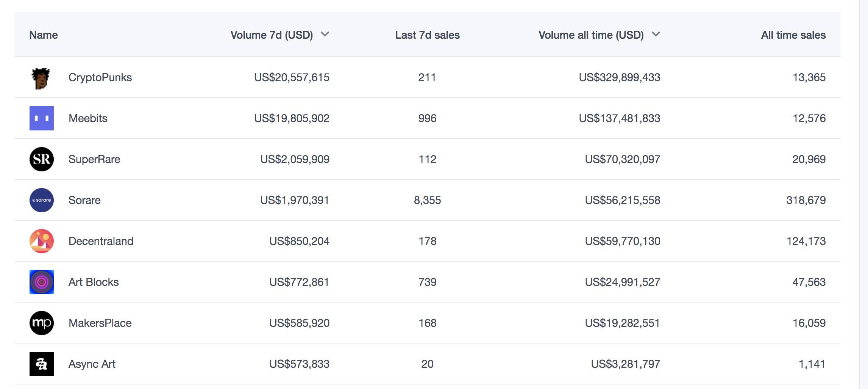Open the CryptoPunks collection link
868x389 pixels.
tap(100, 77)
